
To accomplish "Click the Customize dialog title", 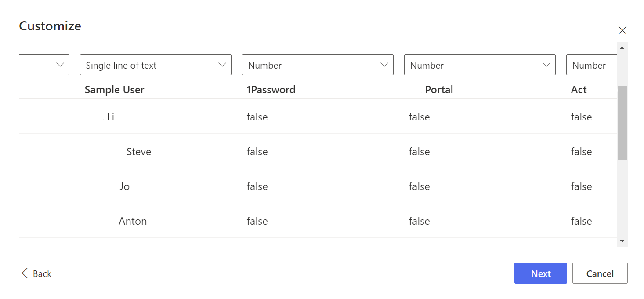I will pos(50,26).
